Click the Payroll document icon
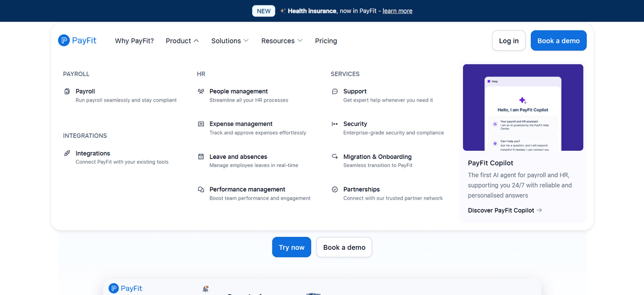 pos(67,91)
